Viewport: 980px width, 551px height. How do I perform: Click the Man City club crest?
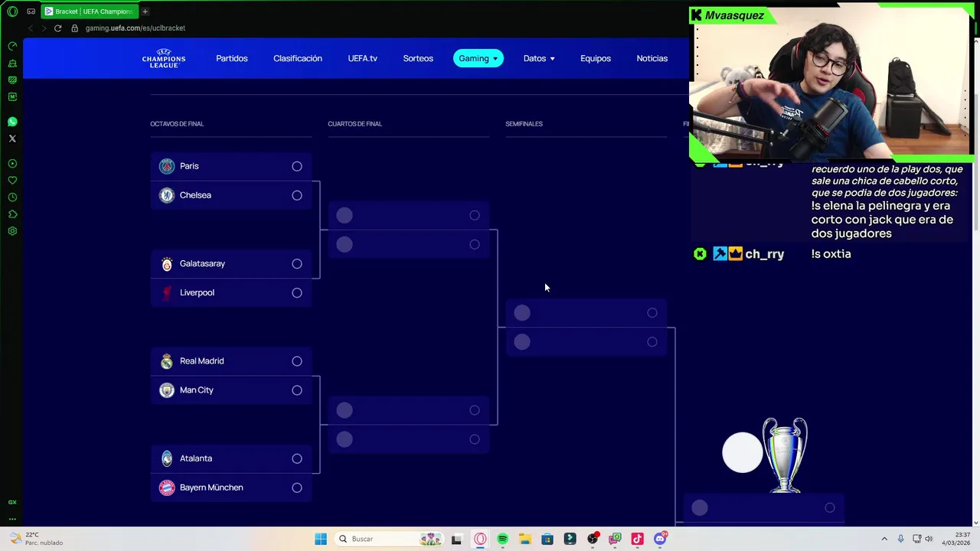(x=167, y=390)
